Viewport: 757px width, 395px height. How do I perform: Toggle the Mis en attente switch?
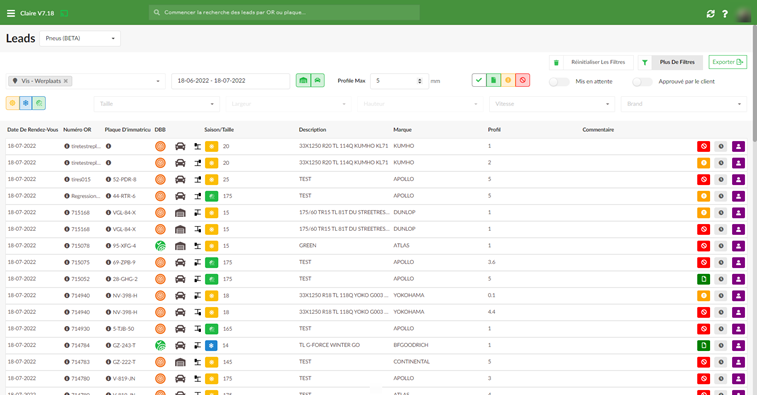(559, 82)
